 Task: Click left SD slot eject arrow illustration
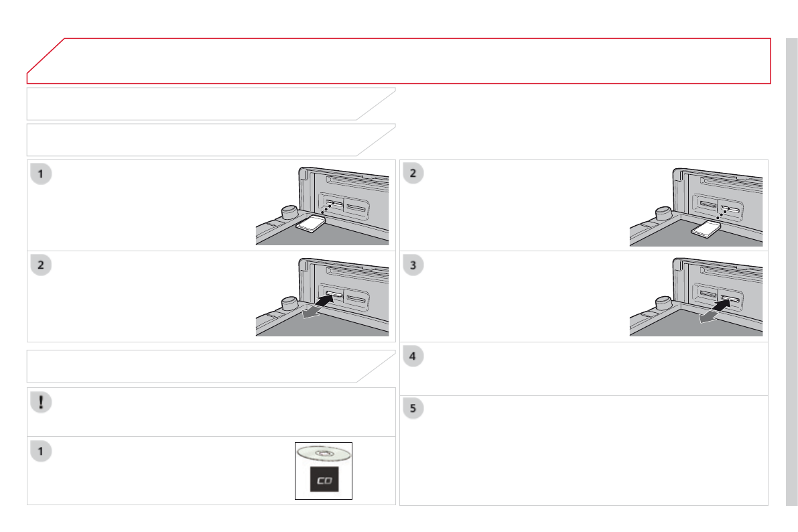322,297
